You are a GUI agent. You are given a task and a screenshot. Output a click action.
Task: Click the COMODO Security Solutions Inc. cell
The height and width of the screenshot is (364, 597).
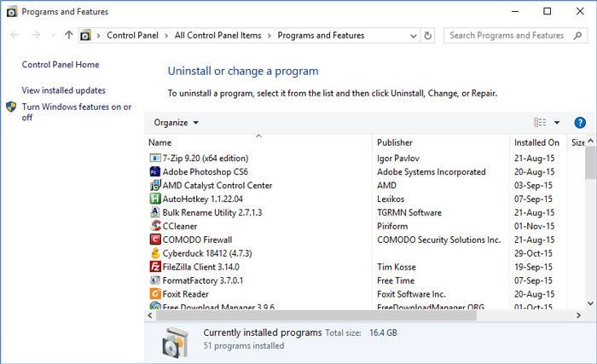[x=438, y=240]
